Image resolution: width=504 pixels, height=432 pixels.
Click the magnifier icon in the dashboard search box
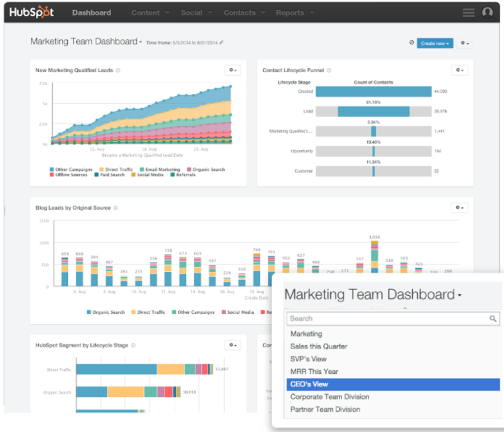[x=494, y=318]
